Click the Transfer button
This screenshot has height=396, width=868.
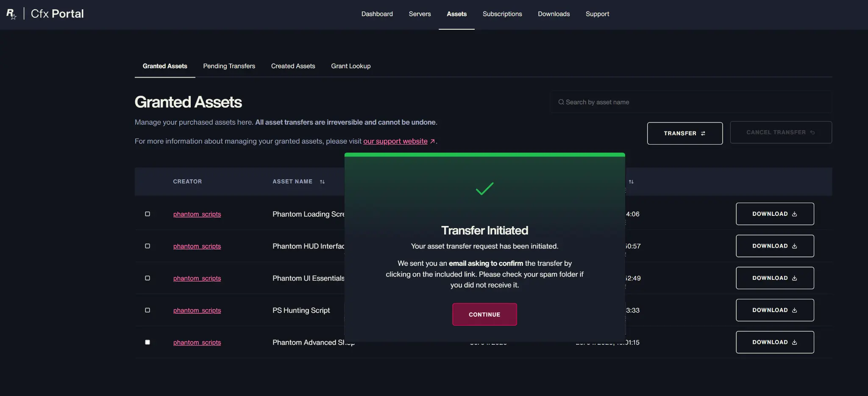coord(685,133)
